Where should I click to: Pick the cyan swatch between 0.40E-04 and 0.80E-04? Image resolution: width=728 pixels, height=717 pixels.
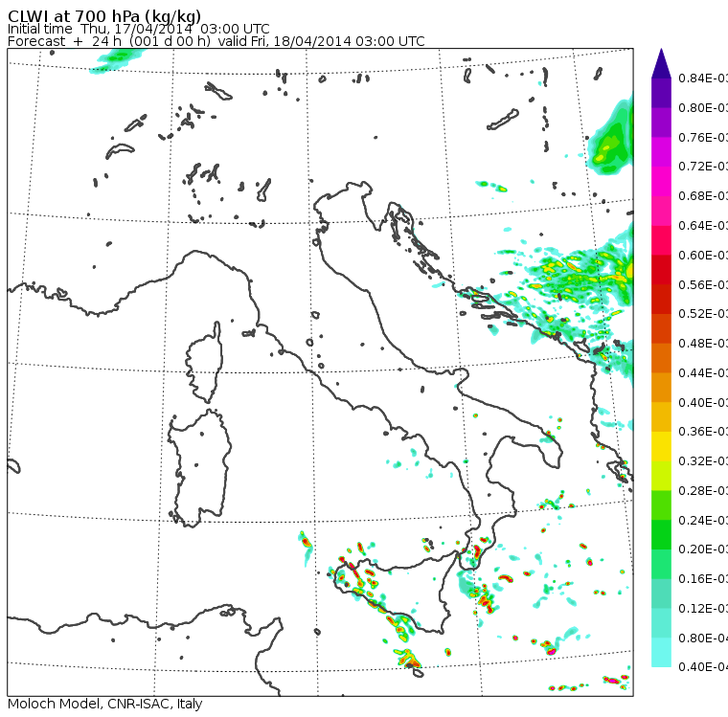click(661, 653)
